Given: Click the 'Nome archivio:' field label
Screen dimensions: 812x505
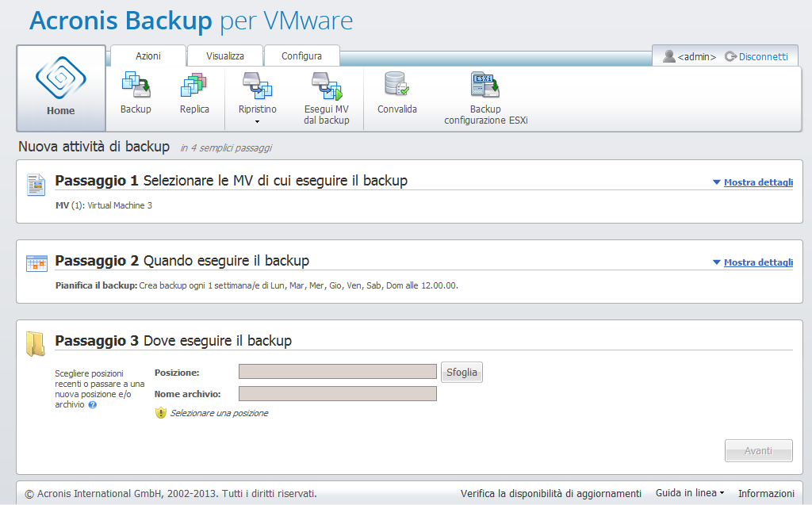Looking at the screenshot, I should [187, 394].
